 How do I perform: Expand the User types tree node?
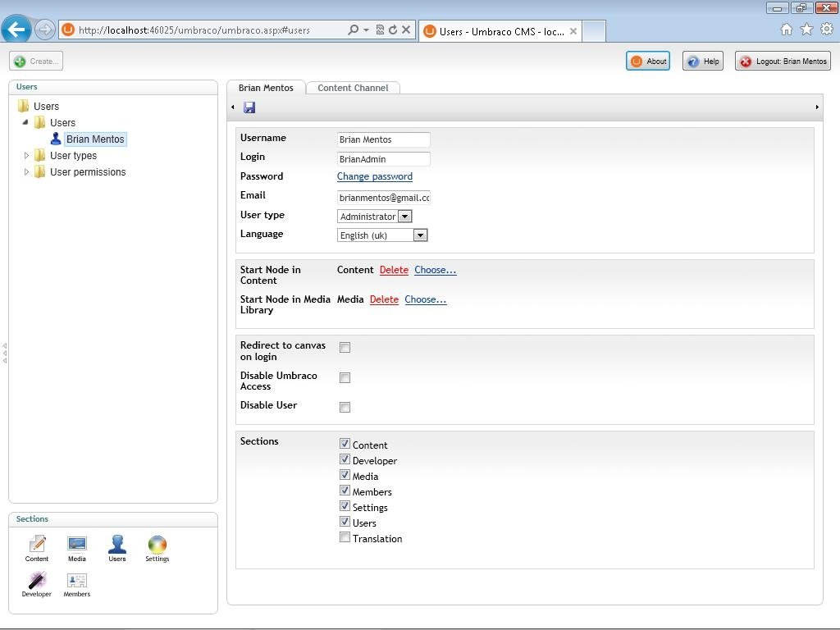[26, 155]
